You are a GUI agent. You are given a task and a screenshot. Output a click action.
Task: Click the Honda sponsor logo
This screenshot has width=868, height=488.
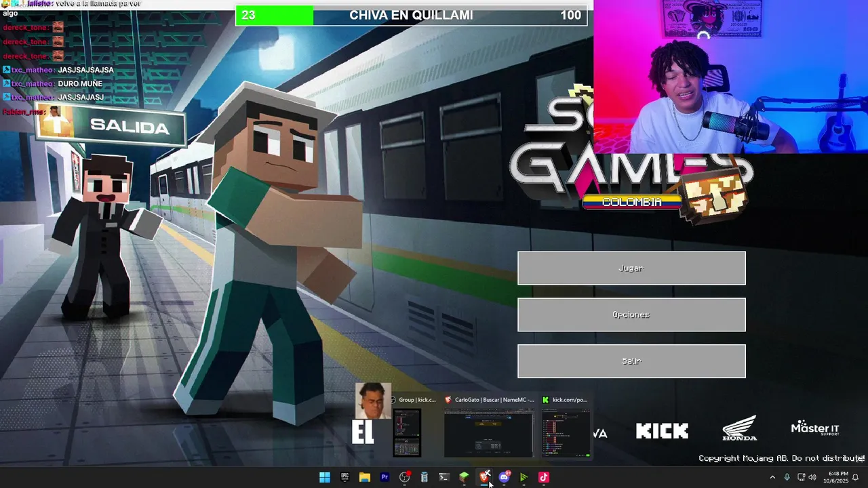pos(739,429)
